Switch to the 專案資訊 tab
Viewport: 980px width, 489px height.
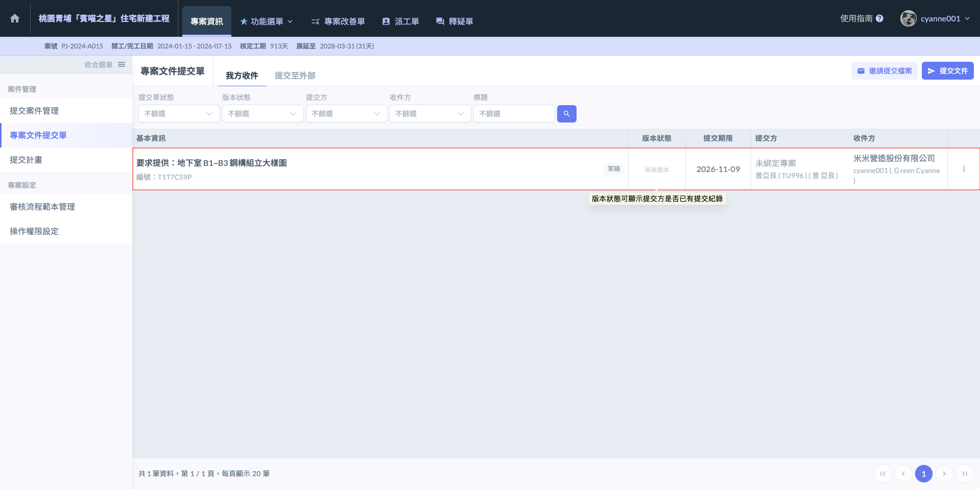pyautogui.click(x=207, y=21)
